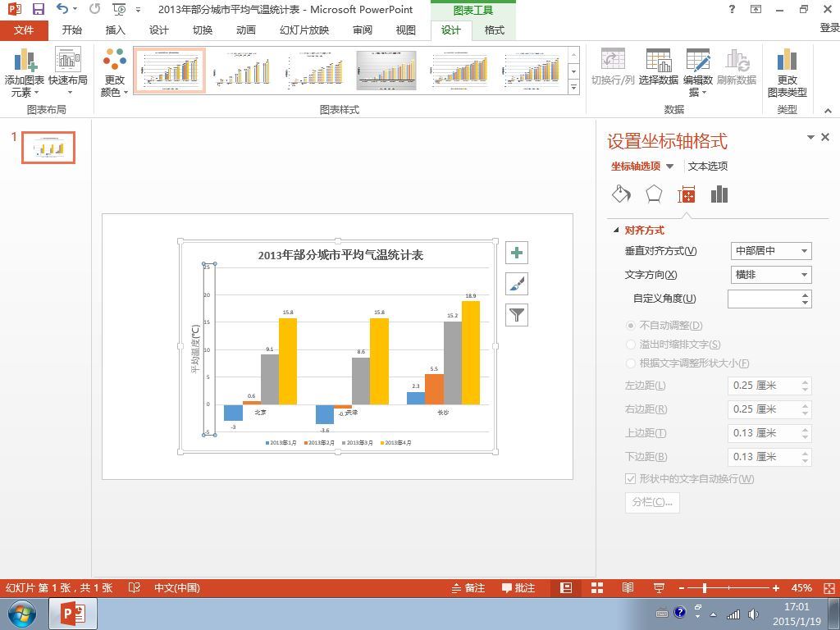Switch to 插入 ribbon tab
The height and width of the screenshot is (630, 840).
coord(115,30)
